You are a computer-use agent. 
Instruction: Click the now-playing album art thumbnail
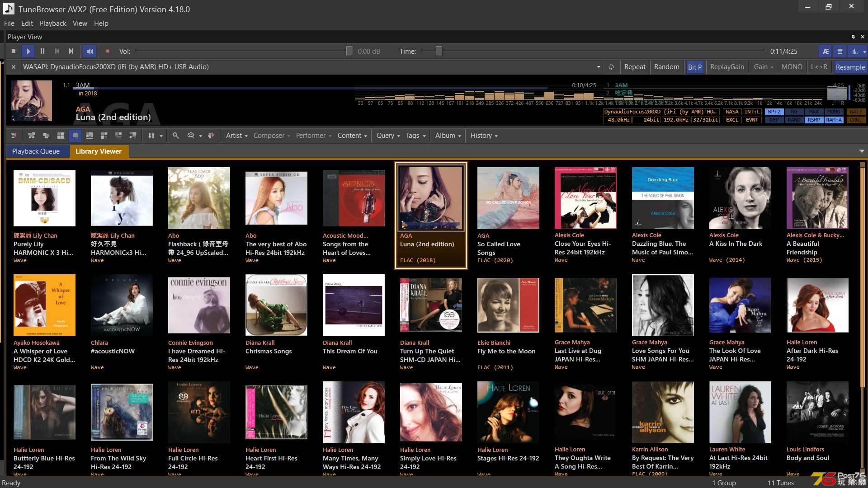tap(32, 101)
